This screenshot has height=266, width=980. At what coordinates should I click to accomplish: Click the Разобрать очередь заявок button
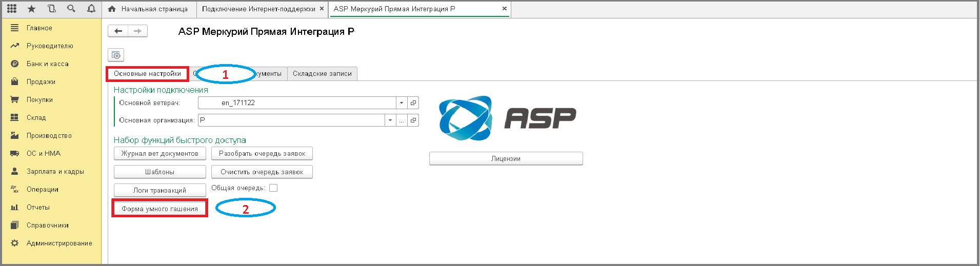coord(262,153)
